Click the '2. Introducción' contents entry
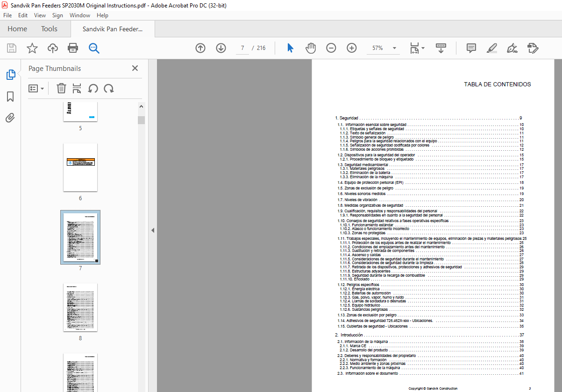The height and width of the screenshot is (392, 562). tap(429, 335)
